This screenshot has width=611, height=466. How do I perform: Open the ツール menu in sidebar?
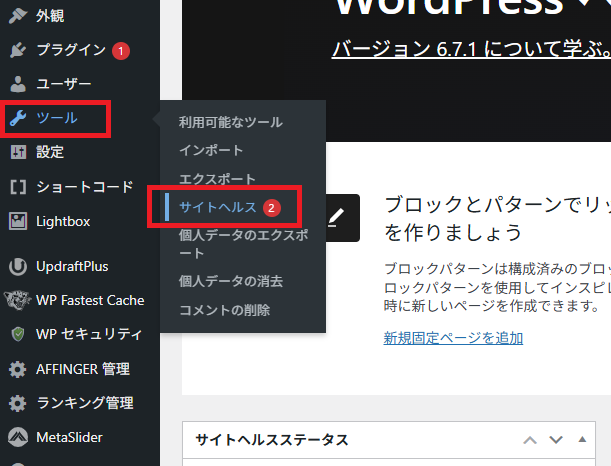pyautogui.click(x=56, y=118)
